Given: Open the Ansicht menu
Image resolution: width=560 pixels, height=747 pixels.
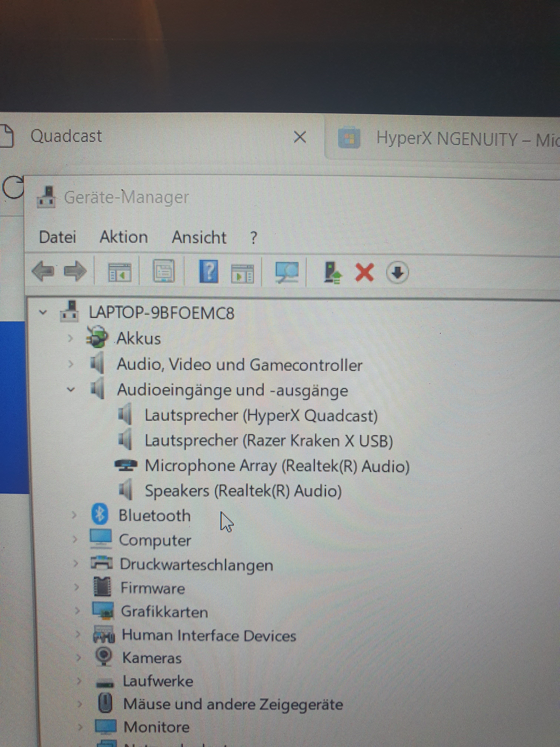Looking at the screenshot, I should [199, 237].
